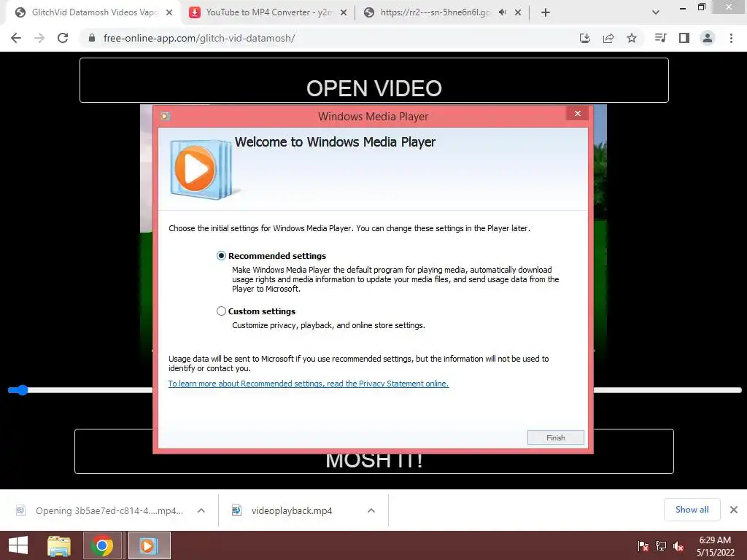Click the site lock icon
Image resolution: width=747 pixels, height=560 pixels.
[x=92, y=38]
